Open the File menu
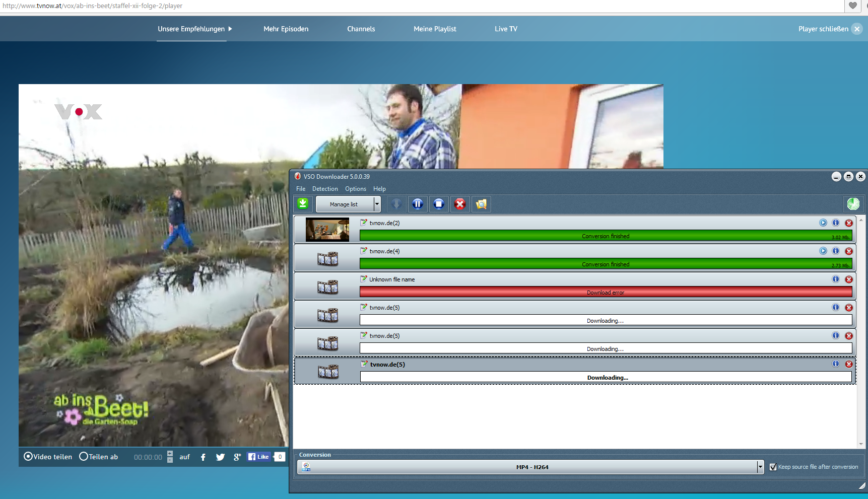868x499 pixels. pos(301,189)
